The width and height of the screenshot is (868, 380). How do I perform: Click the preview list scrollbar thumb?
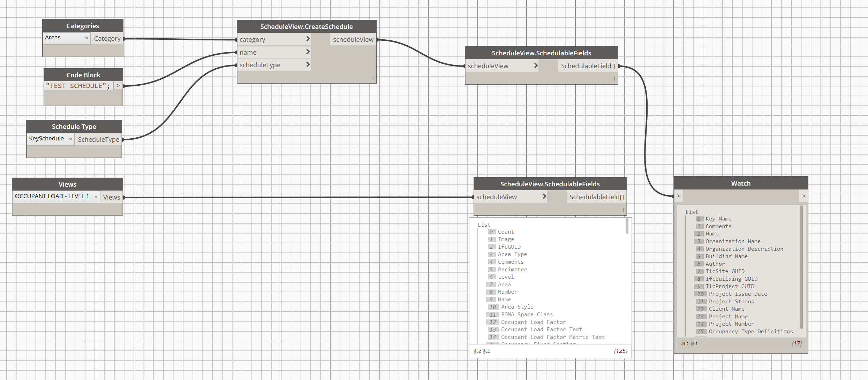point(627,226)
